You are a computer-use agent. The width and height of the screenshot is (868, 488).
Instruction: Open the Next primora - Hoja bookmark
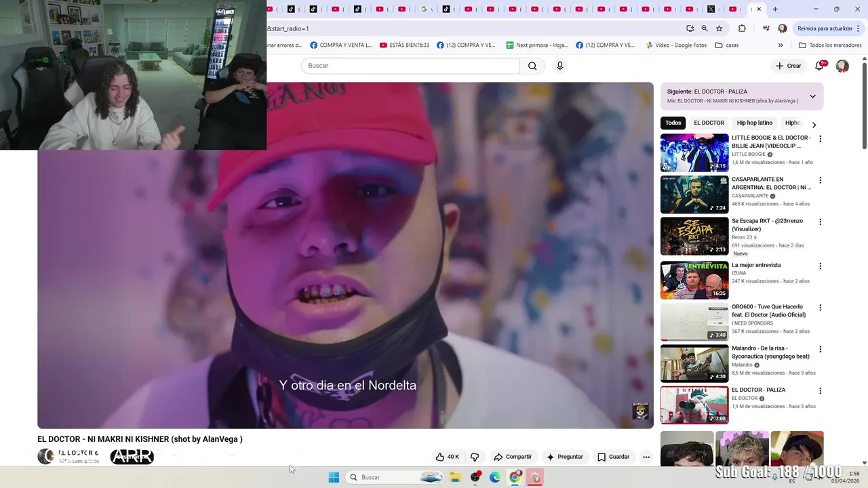point(537,45)
